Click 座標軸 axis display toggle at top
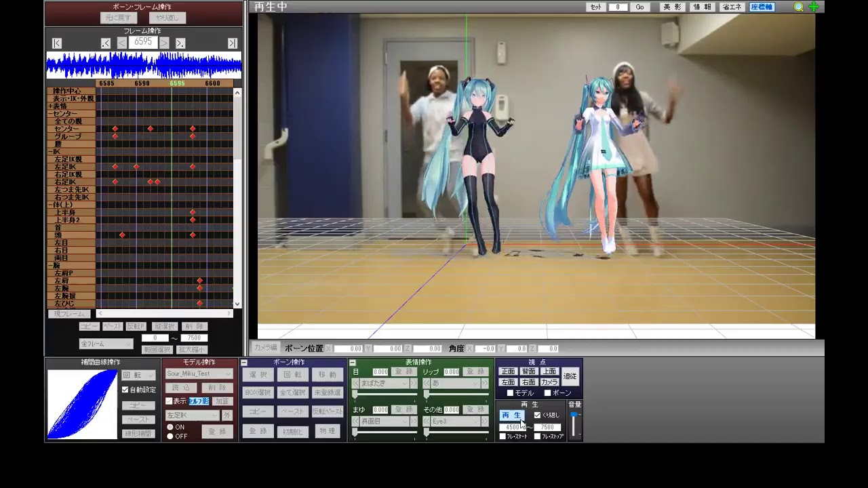This screenshot has height=488, width=868. click(x=762, y=7)
